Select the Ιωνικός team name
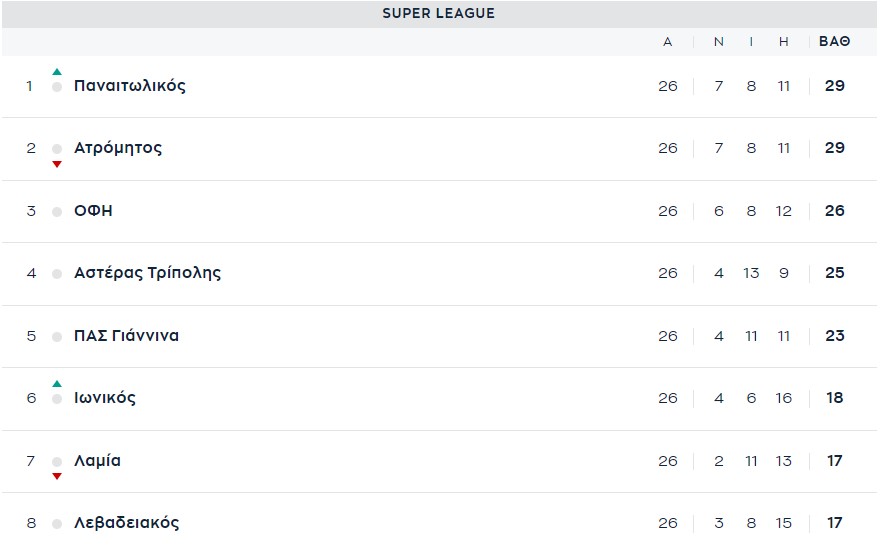Viewport: 887px width, 553px height. (105, 398)
